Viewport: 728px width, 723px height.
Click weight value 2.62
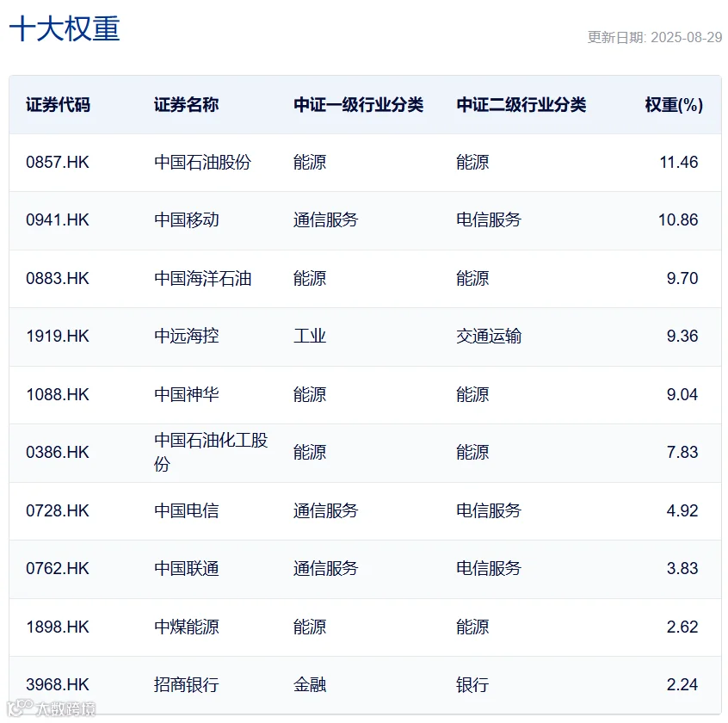point(682,627)
